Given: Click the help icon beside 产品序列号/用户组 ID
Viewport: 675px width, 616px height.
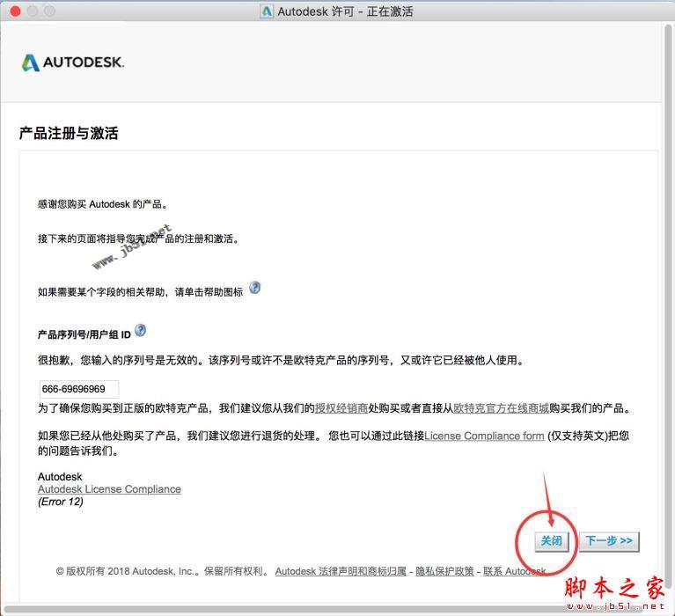Looking at the screenshot, I should click(x=140, y=331).
